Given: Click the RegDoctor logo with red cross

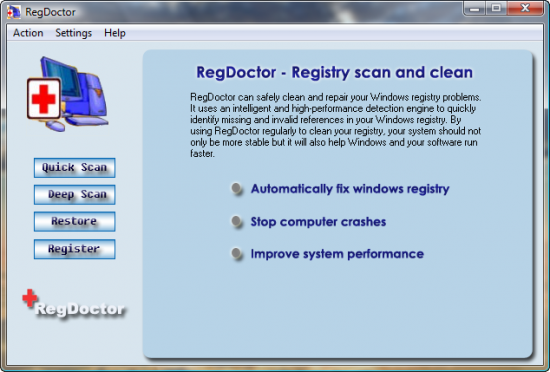Looking at the screenshot, I should pos(73,304).
